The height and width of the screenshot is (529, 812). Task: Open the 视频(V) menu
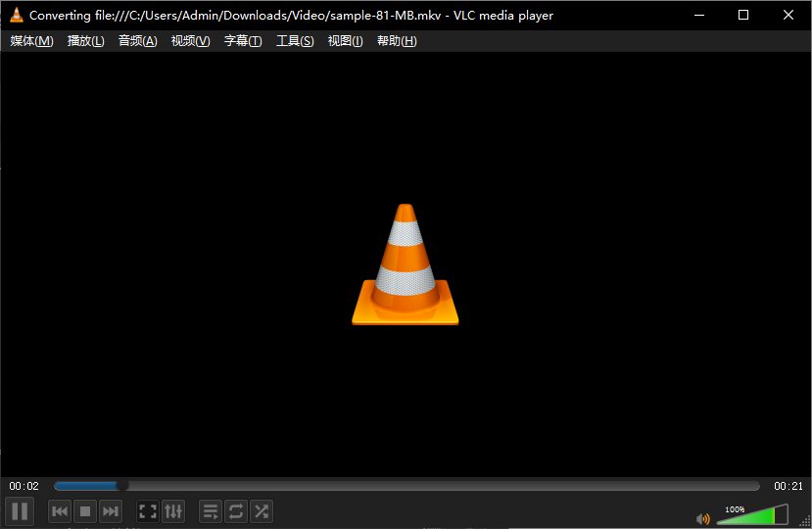point(190,41)
